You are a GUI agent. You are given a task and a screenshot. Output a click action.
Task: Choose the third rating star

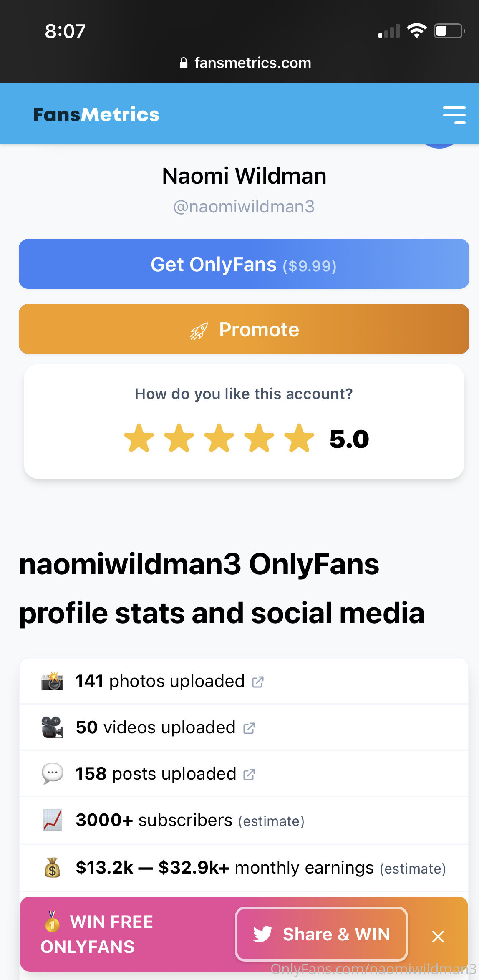coord(219,438)
